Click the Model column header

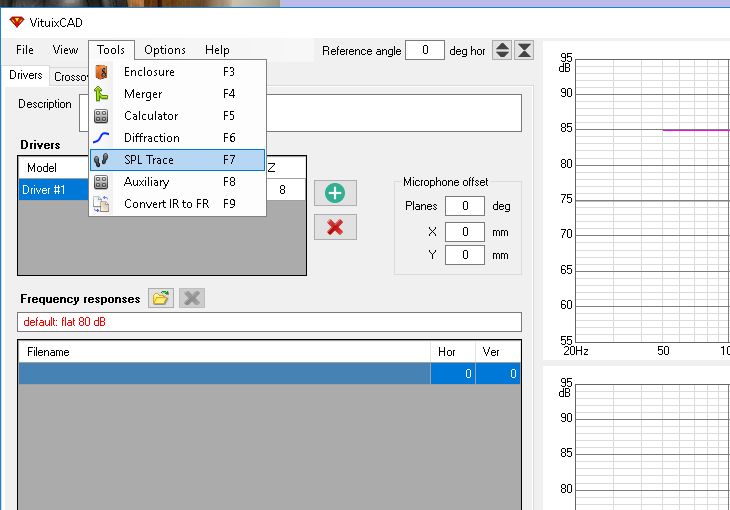coord(54,168)
